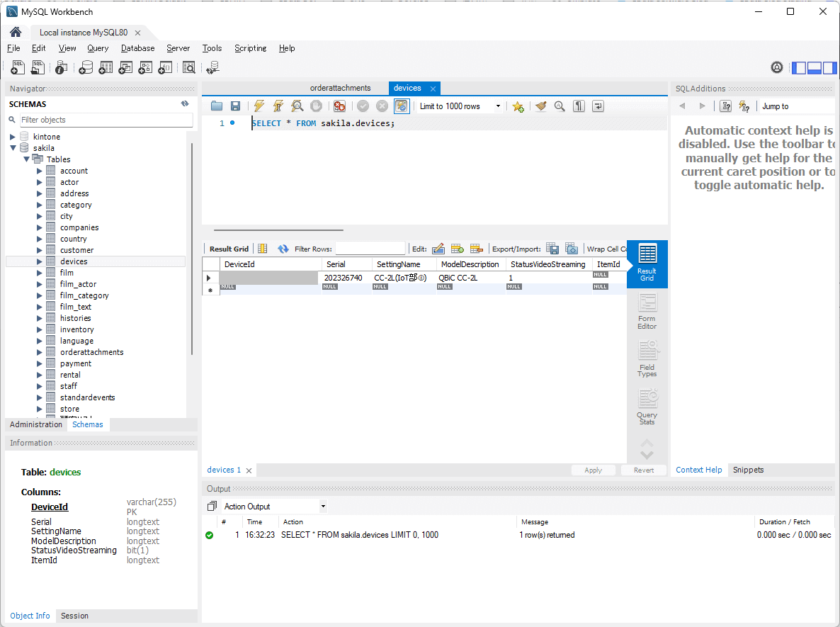The height and width of the screenshot is (627, 840).
Task: Create a new schema from main toolbar
Action: click(x=86, y=67)
